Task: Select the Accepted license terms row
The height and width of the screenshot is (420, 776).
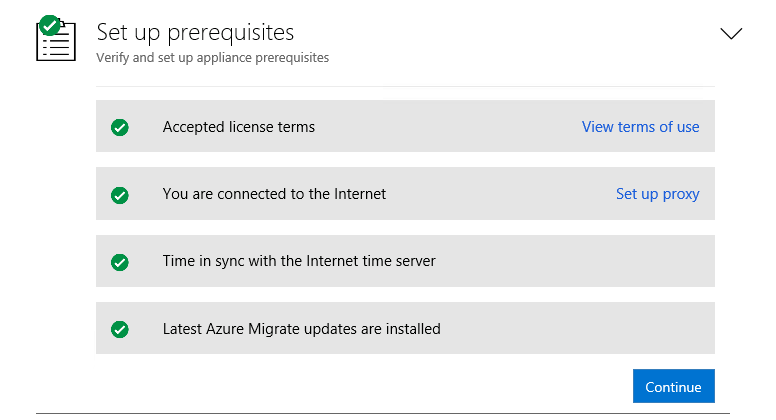Action: (405, 126)
